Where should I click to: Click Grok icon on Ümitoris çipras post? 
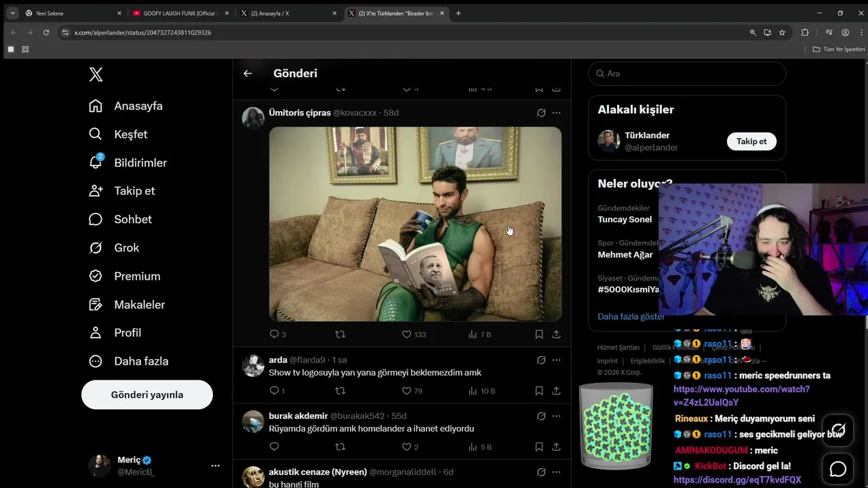tap(541, 113)
